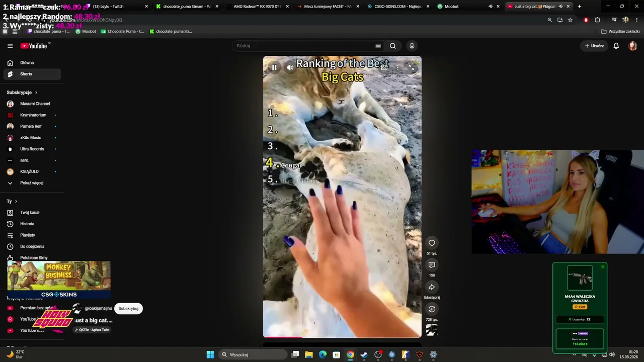Open the on-screen keyboard in search box
Image resolution: width=644 pixels, height=362 pixels.
click(378, 46)
